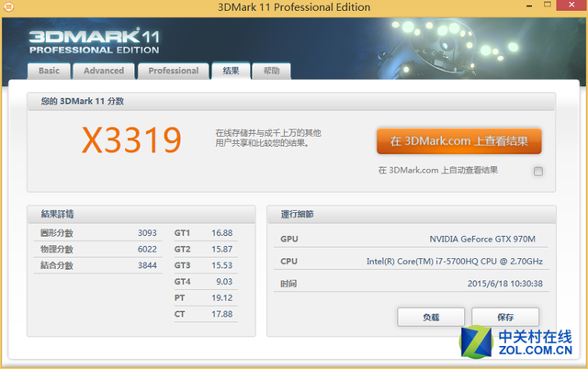This screenshot has height=369, width=588.
Task: Click the orange 在 3DMark.com 上查看结果 button
Action: [459, 141]
